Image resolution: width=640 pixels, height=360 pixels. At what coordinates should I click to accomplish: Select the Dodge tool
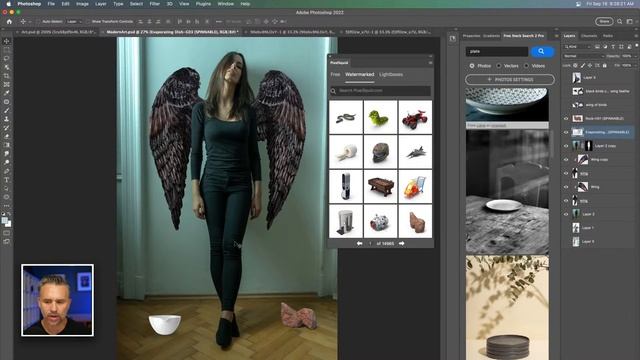point(7,162)
